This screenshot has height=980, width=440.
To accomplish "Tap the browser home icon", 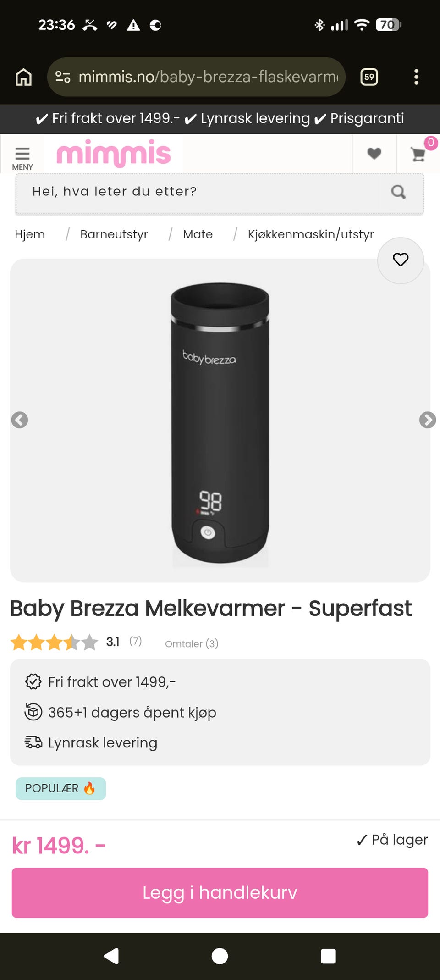I will tap(24, 77).
